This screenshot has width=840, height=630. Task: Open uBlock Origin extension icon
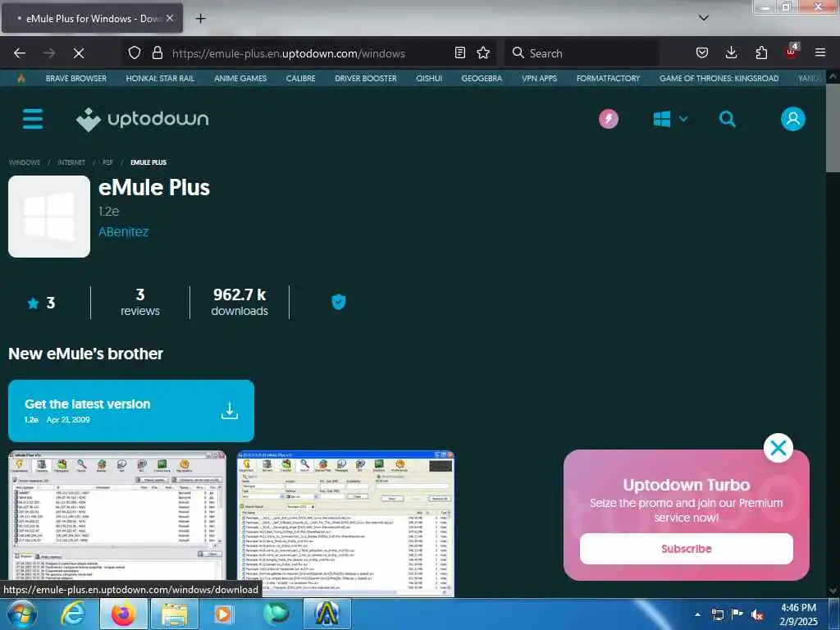click(x=792, y=52)
